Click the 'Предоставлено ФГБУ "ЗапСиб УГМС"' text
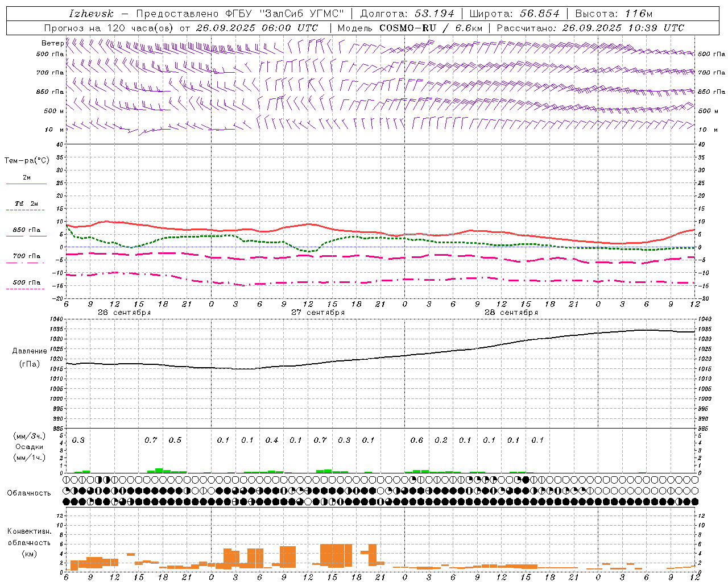This screenshot has width=728, height=582. coord(240,14)
